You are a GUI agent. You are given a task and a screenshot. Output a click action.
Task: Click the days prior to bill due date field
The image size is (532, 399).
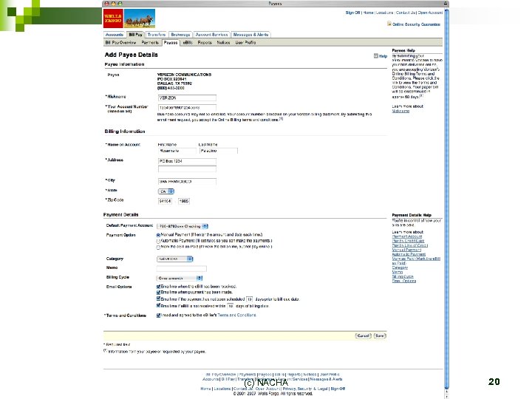click(x=250, y=299)
